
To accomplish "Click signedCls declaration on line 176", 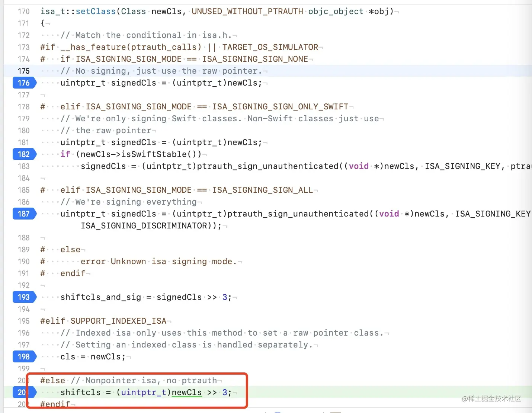I will point(134,83).
